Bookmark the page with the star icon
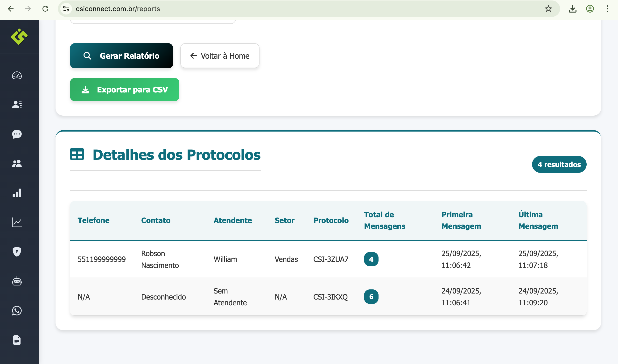 (x=548, y=9)
